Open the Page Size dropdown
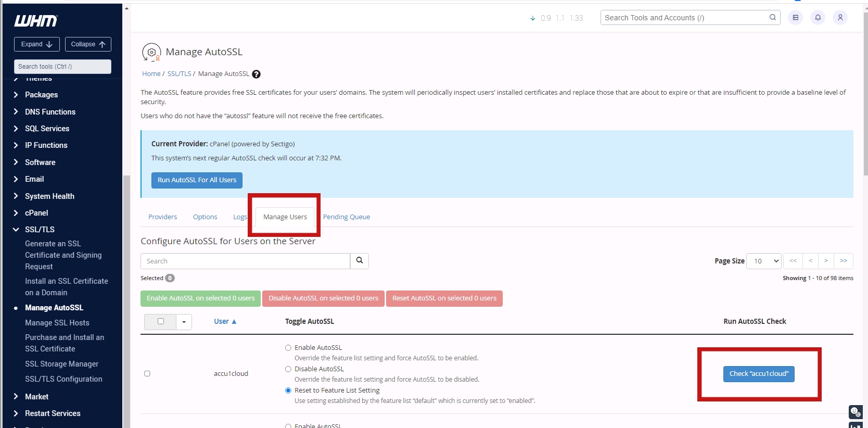The width and height of the screenshot is (868, 428). [x=764, y=261]
